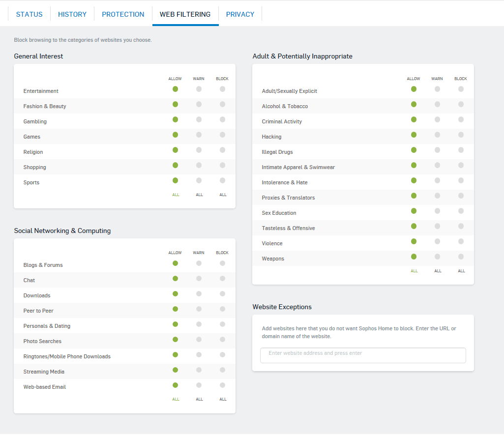504x435 pixels.
Task: Open the Status tab
Action: pyautogui.click(x=29, y=14)
